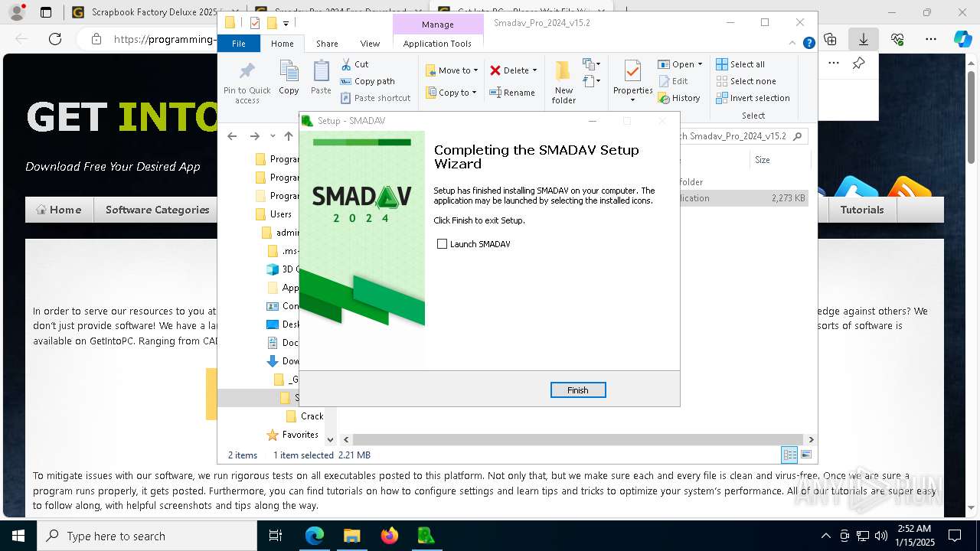Go back in File Explorer

[x=232, y=136]
